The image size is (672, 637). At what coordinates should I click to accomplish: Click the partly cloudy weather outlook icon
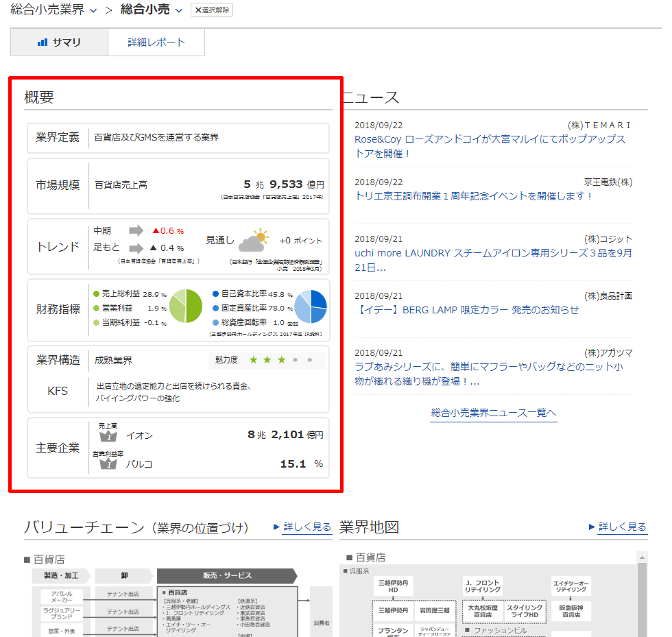tap(253, 241)
